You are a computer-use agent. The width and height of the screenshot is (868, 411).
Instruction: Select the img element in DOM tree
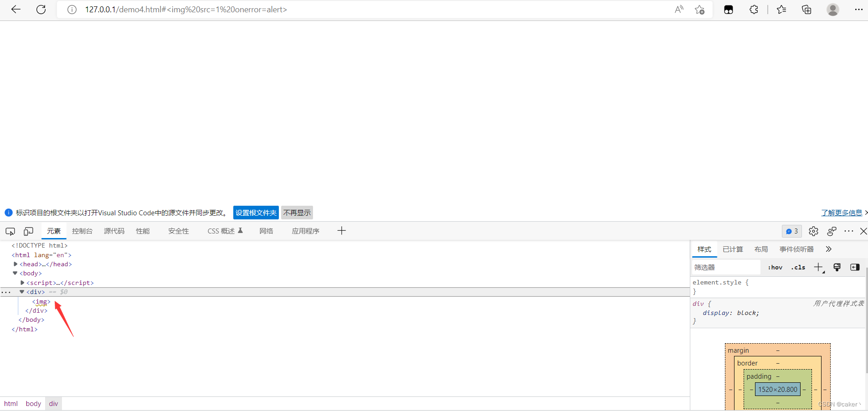click(41, 302)
